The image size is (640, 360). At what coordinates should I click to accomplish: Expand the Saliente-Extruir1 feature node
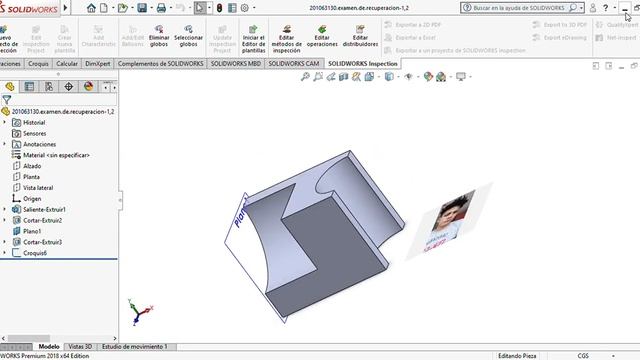pos(4,209)
